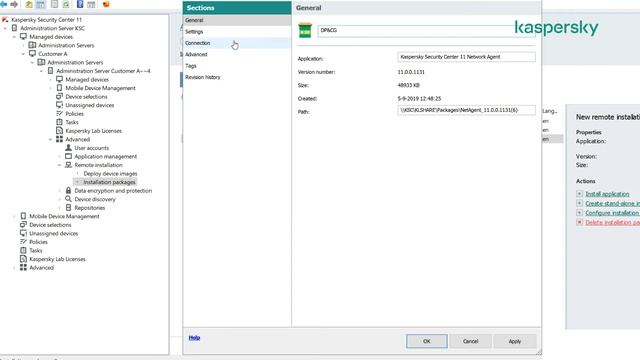Click the bottom Policies icon in the tree
Image resolution: width=640 pixels, height=360 pixels.
pyautogui.click(x=23, y=242)
